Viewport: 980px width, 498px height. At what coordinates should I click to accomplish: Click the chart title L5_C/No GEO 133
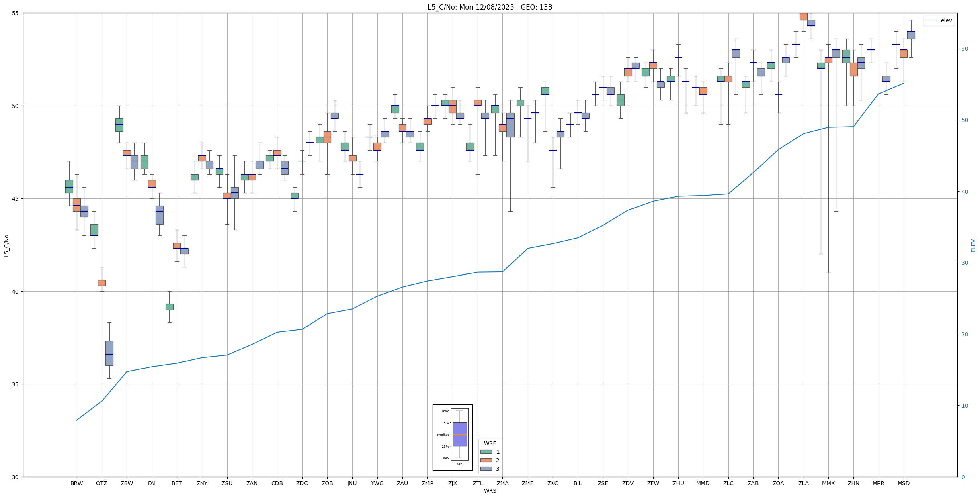490,7
